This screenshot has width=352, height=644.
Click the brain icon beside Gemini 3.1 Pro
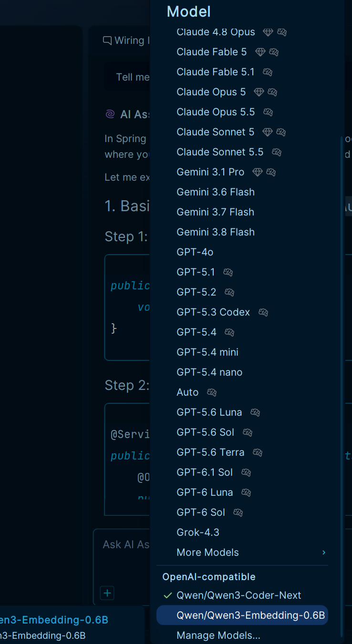pos(271,172)
